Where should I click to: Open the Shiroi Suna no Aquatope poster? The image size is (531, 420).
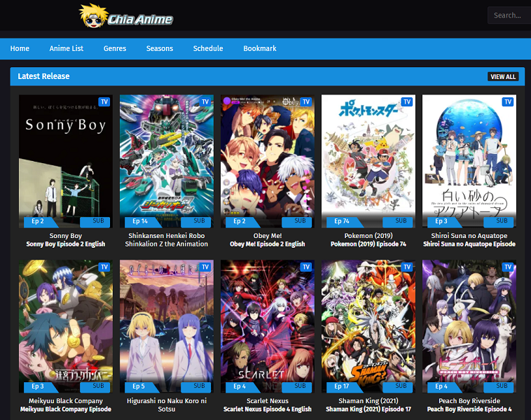point(469,161)
